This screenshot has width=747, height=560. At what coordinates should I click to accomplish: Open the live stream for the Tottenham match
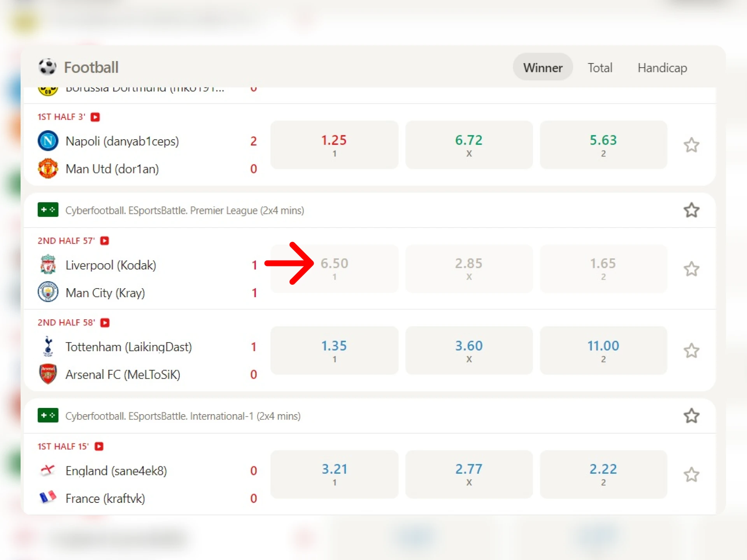(x=104, y=322)
